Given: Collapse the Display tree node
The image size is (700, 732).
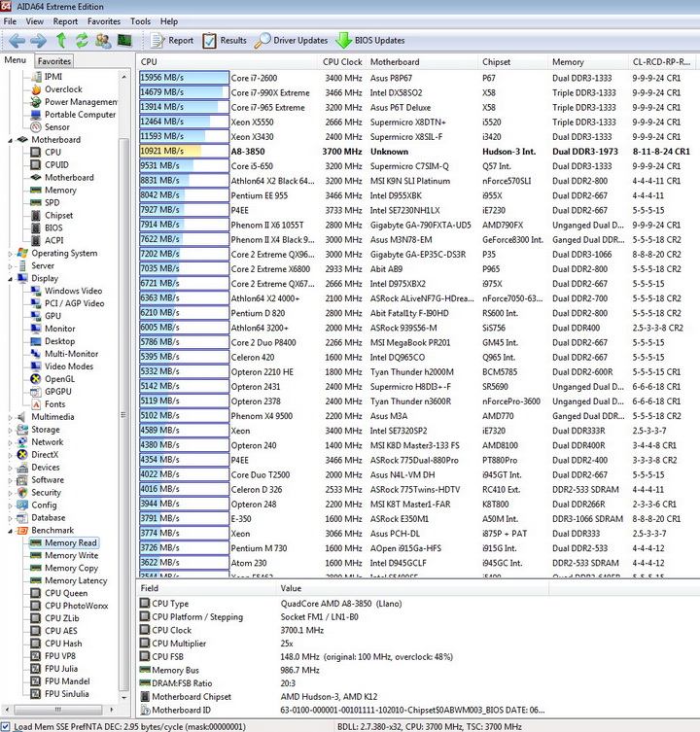Looking at the screenshot, I should (x=11, y=279).
